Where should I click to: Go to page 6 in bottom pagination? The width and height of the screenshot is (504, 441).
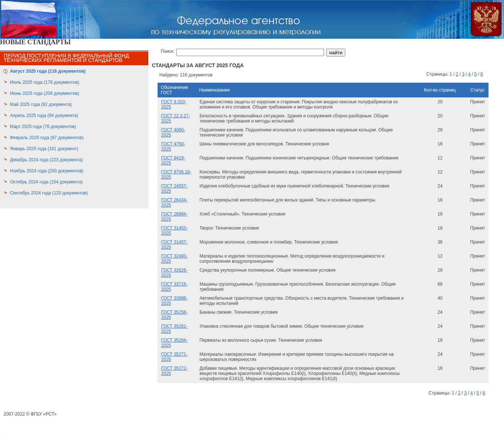click(x=484, y=393)
